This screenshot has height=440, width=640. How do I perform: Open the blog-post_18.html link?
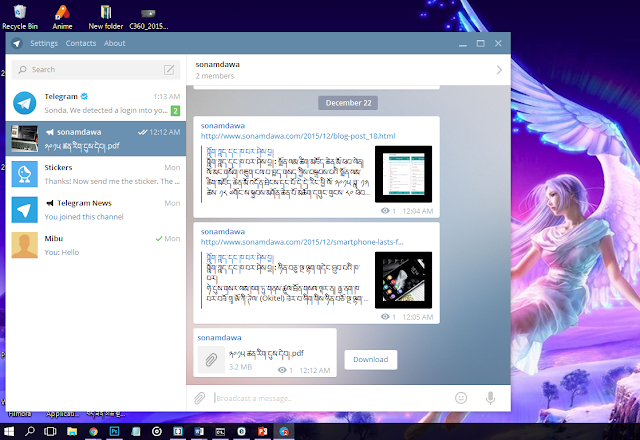coord(298,136)
